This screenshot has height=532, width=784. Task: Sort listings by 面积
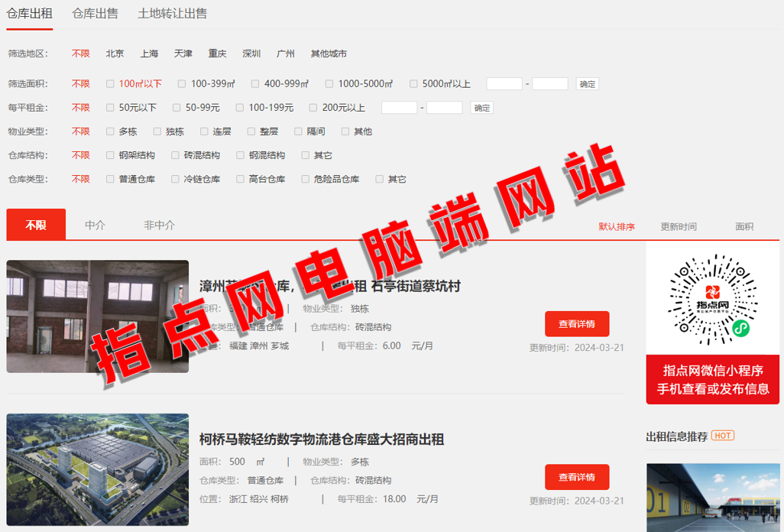click(744, 227)
